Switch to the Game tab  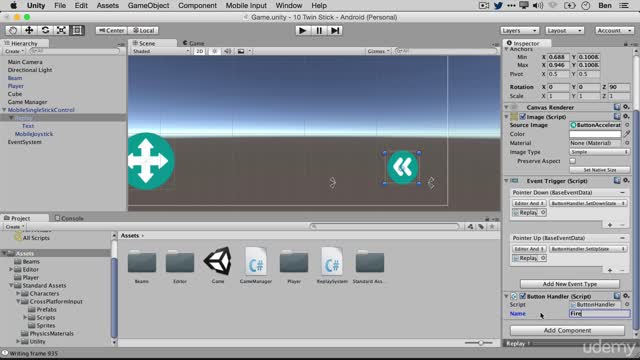(x=194, y=43)
